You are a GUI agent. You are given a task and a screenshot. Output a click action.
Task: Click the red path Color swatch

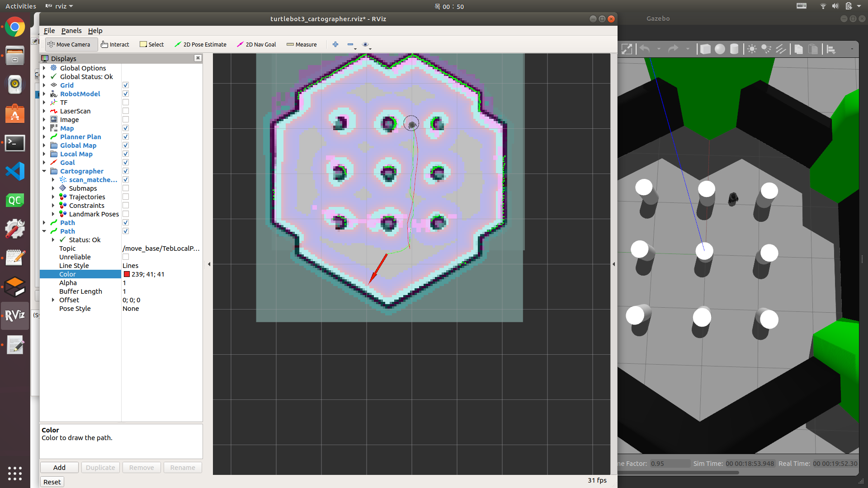(x=127, y=274)
